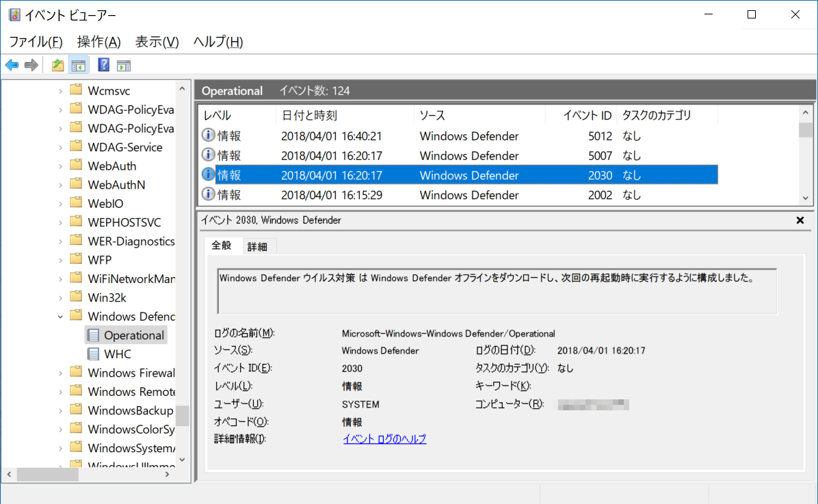The width and height of the screenshot is (818, 504).
Task: Switch to the 全般 tab
Action: (222, 246)
